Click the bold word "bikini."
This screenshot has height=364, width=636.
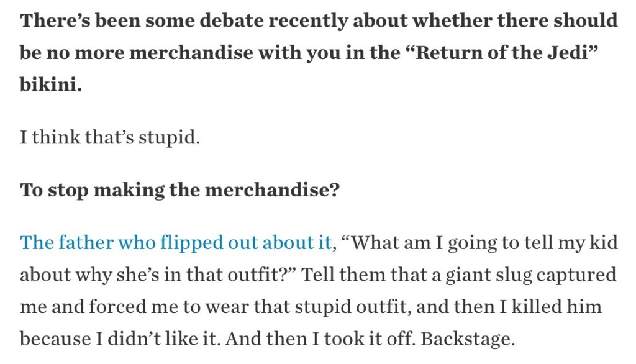51,85
